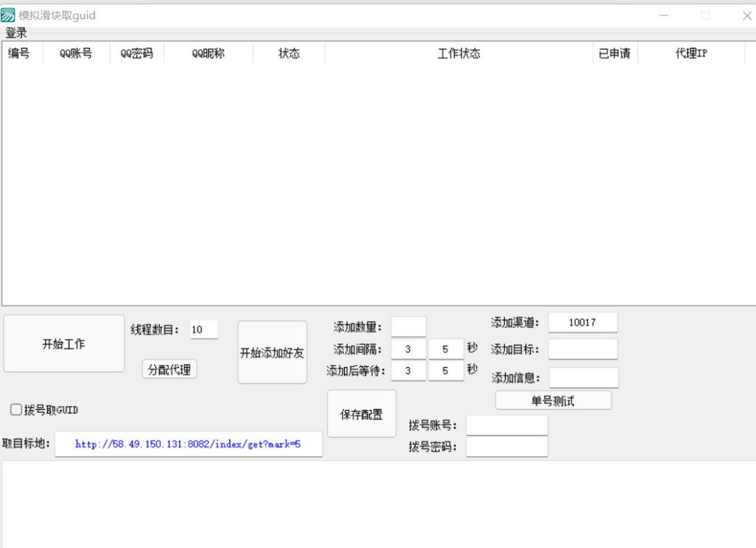Viewport: 756px width, 548px height.
Task: Save settings with 保存配置 button
Action: [362, 414]
